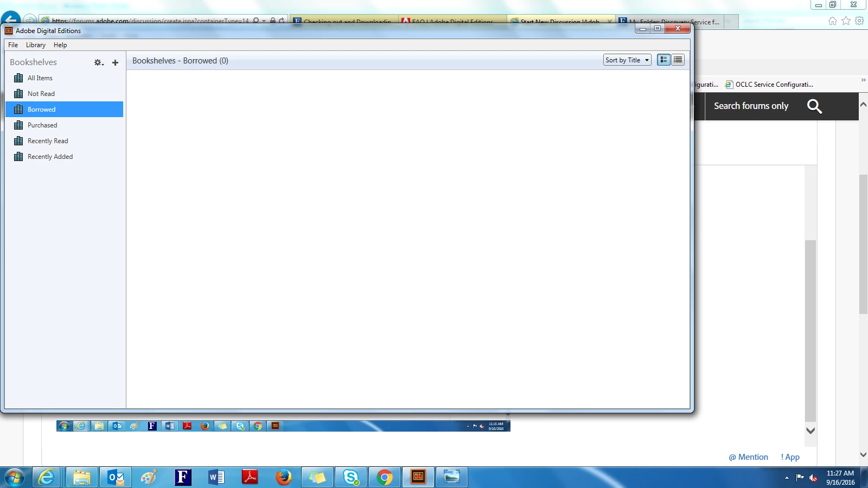Open the Sort by Title dropdown
The height and width of the screenshot is (488, 868).
click(x=627, y=60)
